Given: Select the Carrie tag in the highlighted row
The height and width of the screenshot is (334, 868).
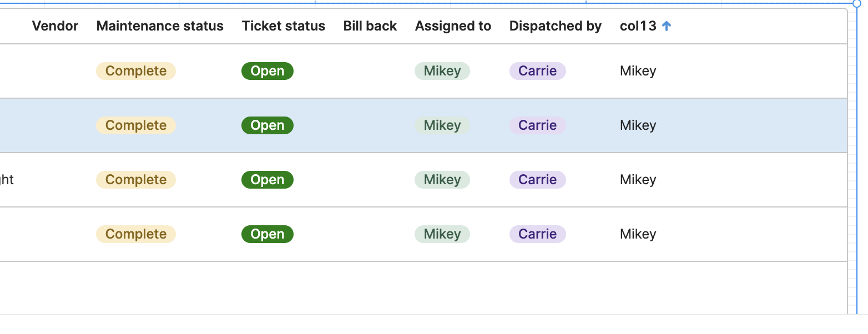Looking at the screenshot, I should point(538,125).
